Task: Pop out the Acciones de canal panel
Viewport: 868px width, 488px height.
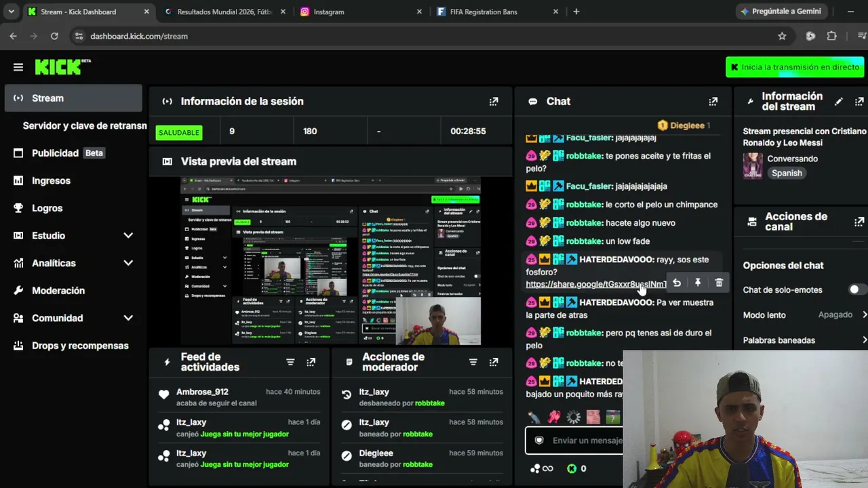Action: [x=859, y=222]
